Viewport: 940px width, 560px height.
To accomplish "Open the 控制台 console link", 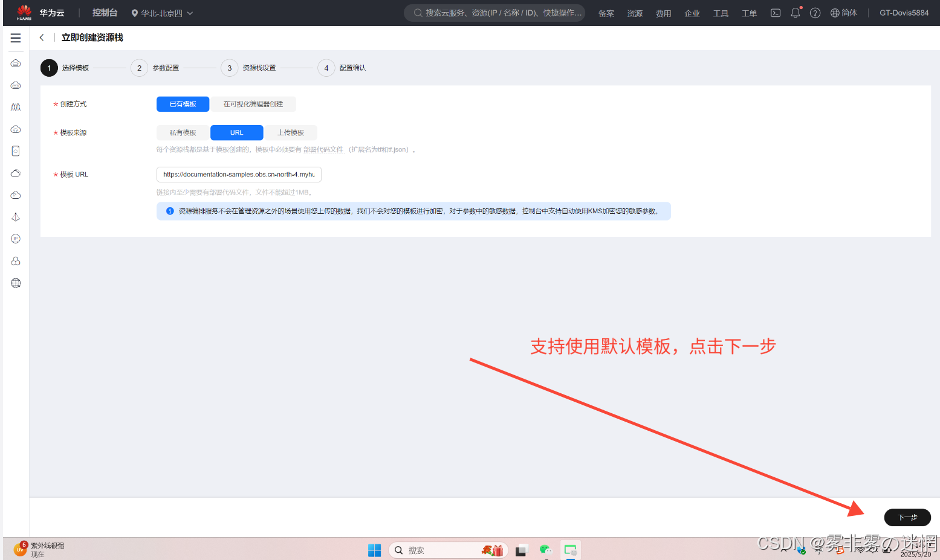I will coord(105,13).
